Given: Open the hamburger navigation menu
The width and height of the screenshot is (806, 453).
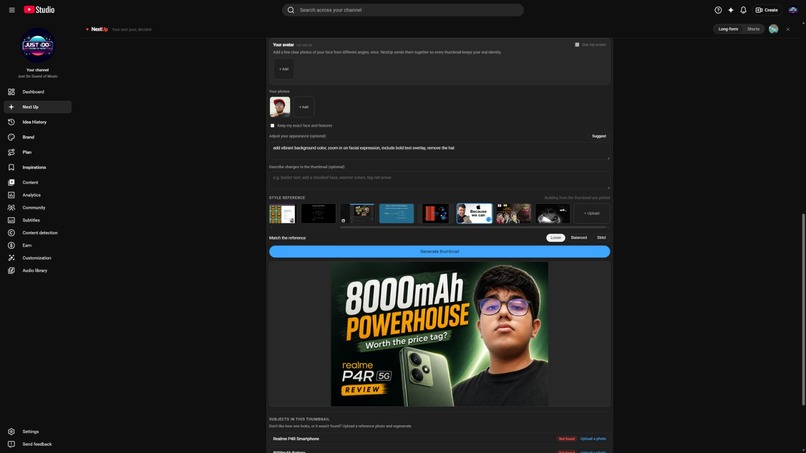Looking at the screenshot, I should (x=12, y=10).
